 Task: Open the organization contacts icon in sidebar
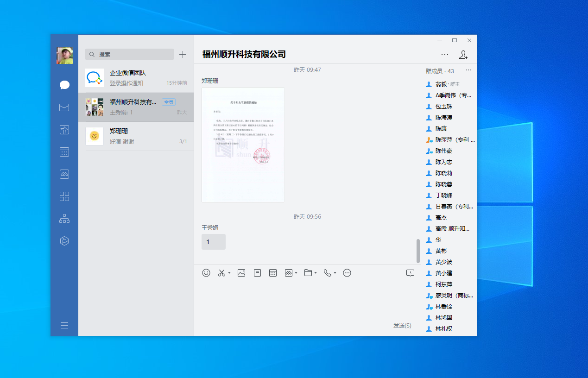point(64,219)
